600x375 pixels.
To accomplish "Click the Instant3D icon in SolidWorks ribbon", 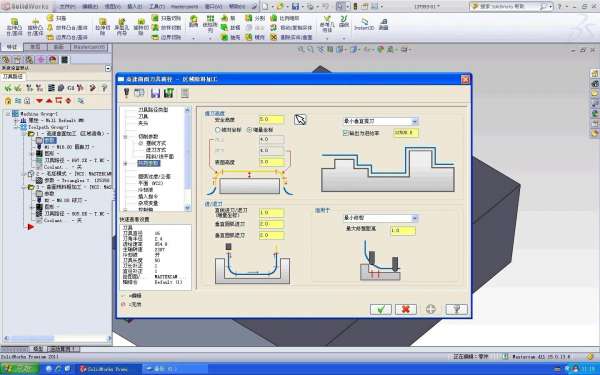I will coord(364,24).
